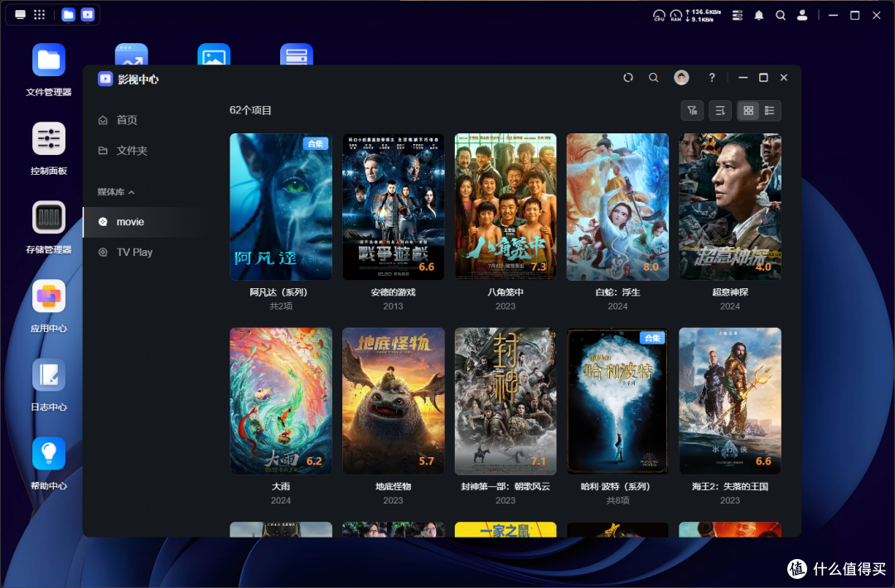The image size is (895, 588).
Task: Open 哈利·波特 (系列) collection poster
Action: pos(617,401)
